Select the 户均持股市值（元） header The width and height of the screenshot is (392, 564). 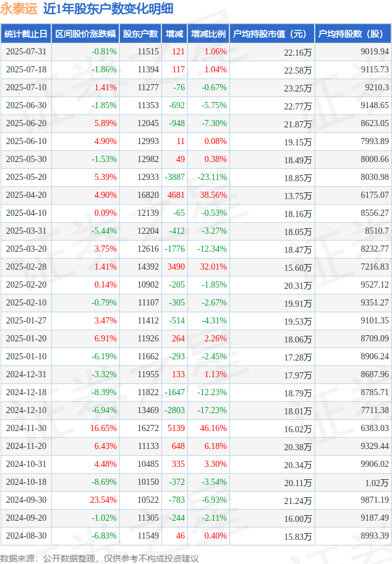pos(272,34)
